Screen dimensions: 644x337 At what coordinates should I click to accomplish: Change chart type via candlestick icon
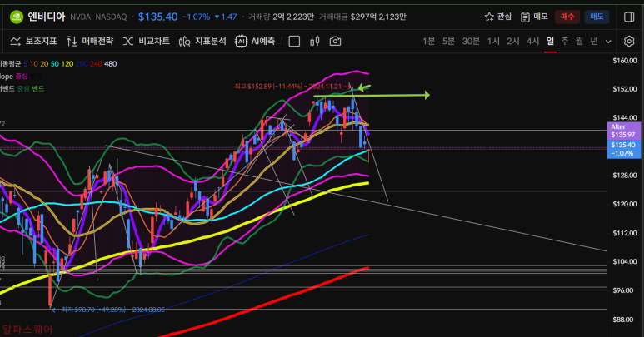click(315, 42)
